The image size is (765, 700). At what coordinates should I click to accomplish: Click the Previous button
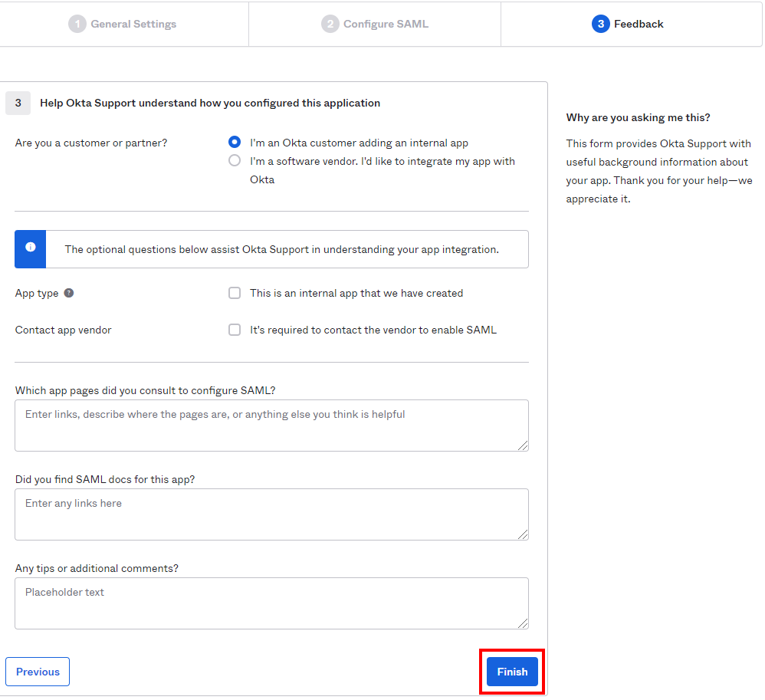38,672
